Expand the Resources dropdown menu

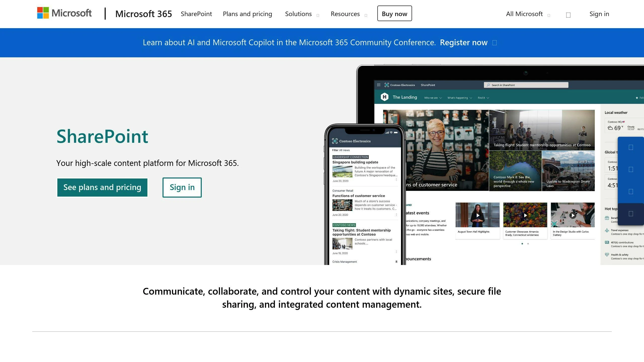pyautogui.click(x=349, y=14)
